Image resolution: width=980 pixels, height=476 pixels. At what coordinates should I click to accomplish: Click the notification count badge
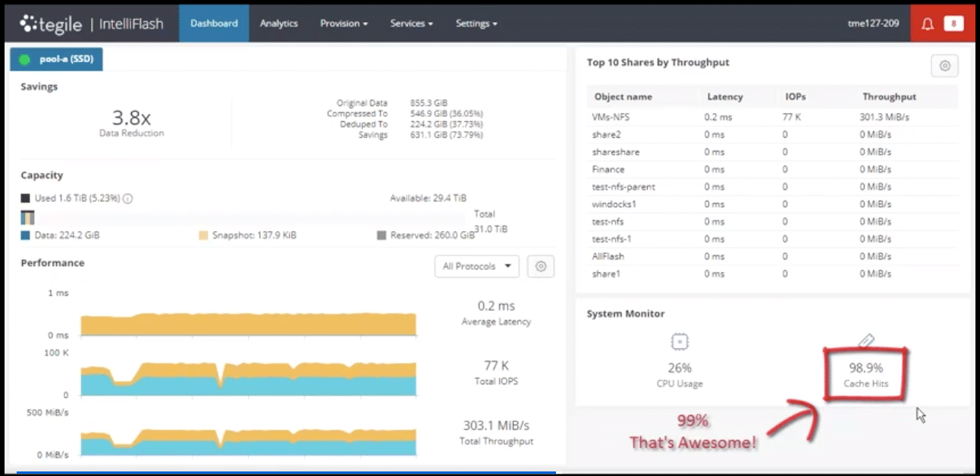[x=952, y=24]
